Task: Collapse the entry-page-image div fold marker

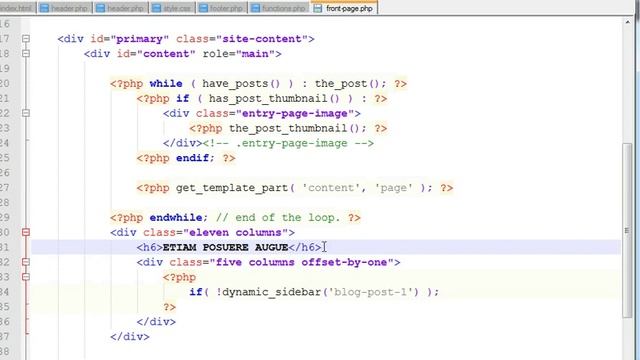Action: (26, 113)
